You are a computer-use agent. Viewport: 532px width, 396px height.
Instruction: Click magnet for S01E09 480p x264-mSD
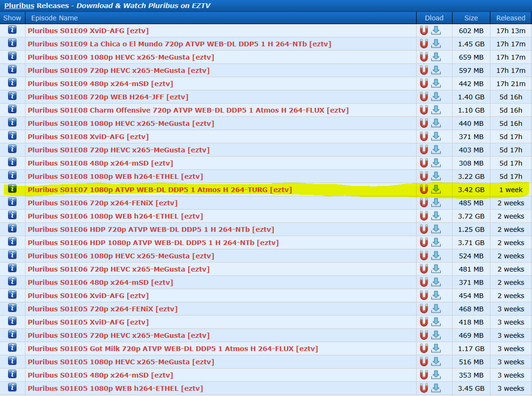pos(424,83)
